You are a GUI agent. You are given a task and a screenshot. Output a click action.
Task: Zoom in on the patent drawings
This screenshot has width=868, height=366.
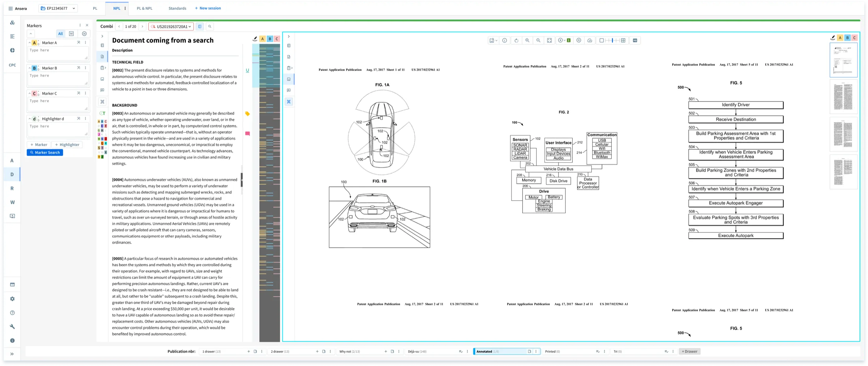[527, 41]
